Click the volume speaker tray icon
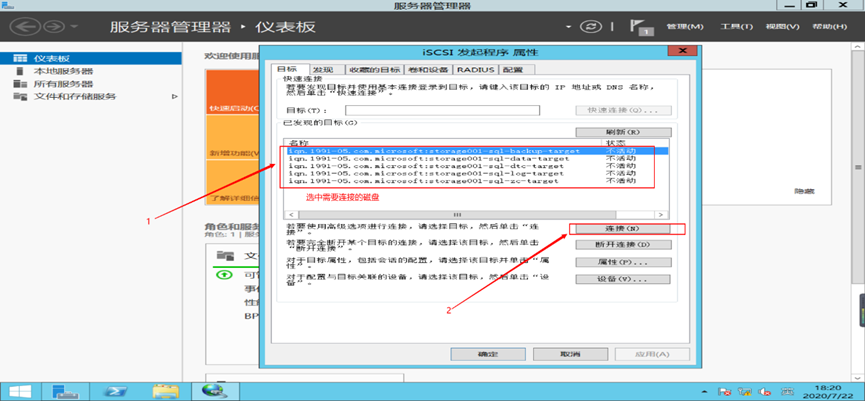The height and width of the screenshot is (401, 865). 764,392
